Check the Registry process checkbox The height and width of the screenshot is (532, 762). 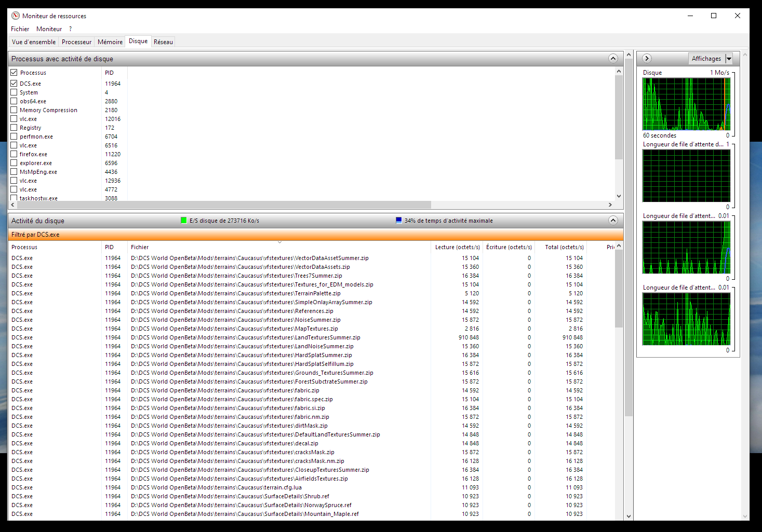[x=14, y=127]
